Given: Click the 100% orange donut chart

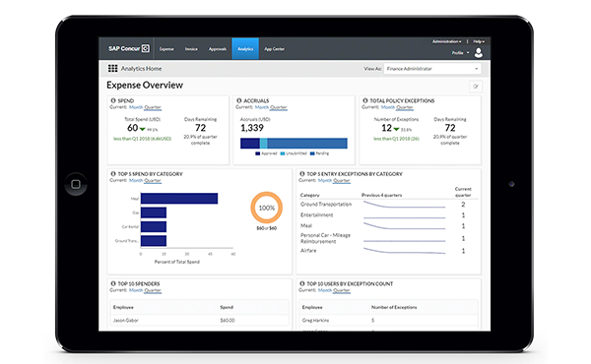Looking at the screenshot, I should (267, 208).
